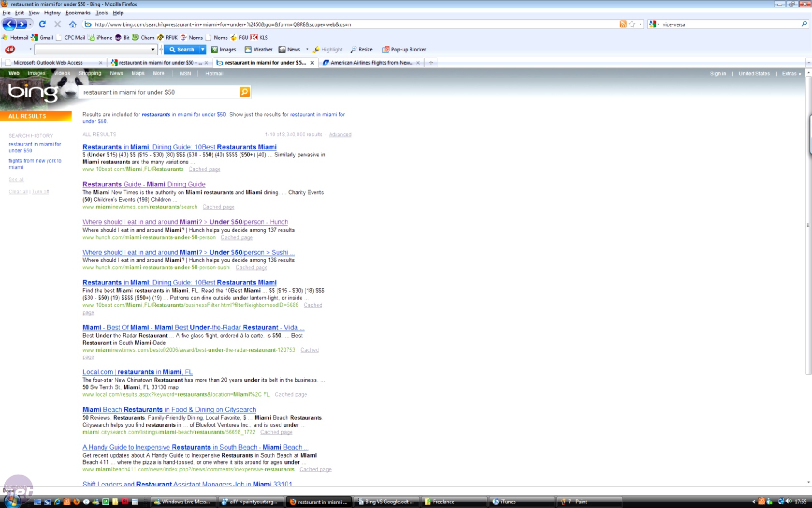Click into the Bing search query field
Screen dimensions: 812x508
160,92
